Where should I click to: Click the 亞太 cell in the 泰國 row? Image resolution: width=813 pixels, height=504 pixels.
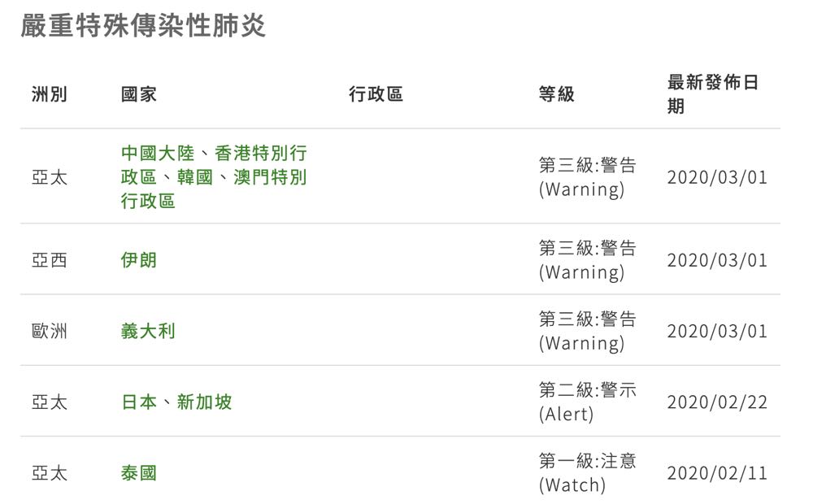(x=50, y=472)
